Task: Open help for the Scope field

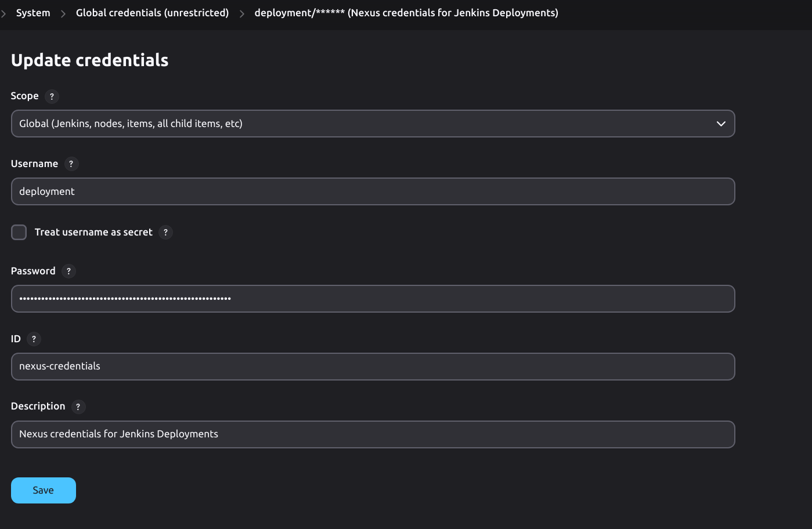Action: (x=52, y=96)
